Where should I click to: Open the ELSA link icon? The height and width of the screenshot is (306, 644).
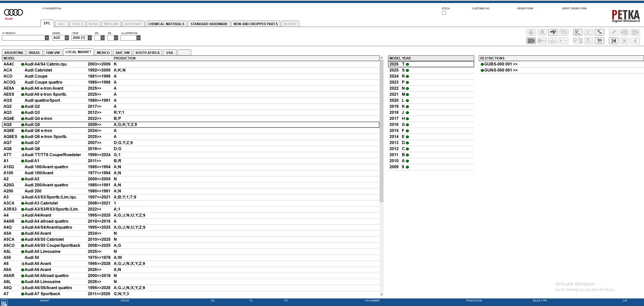(x=578, y=32)
